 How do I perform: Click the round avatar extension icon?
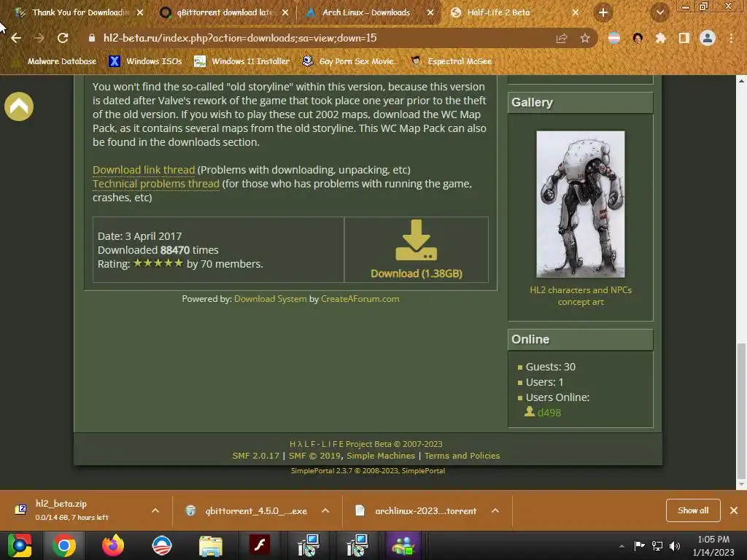coord(638,38)
